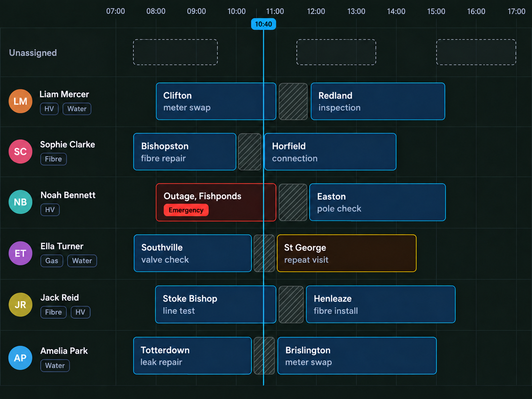This screenshot has width=532, height=399.
Task: Select Amelia Park's Water skill tag
Action: click(x=55, y=366)
